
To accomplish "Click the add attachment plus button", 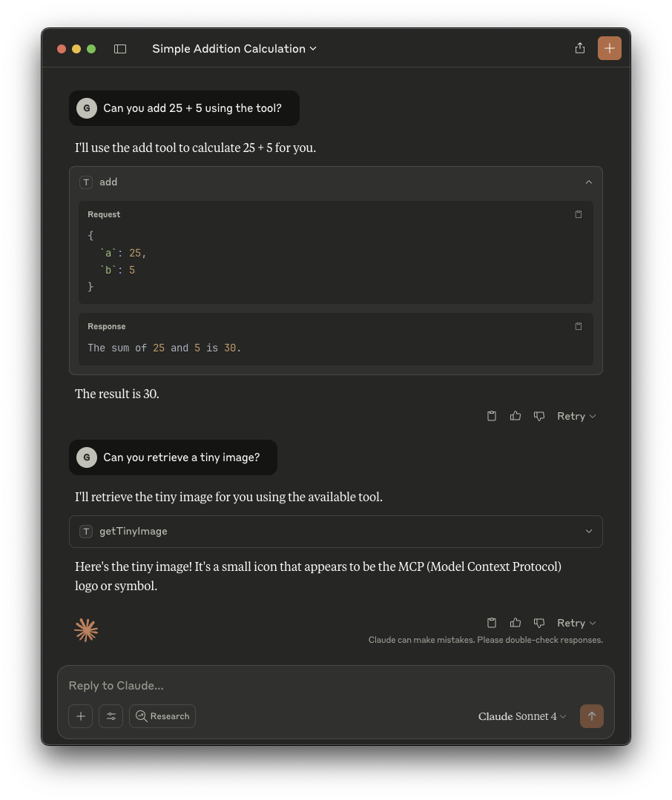I will tap(81, 716).
